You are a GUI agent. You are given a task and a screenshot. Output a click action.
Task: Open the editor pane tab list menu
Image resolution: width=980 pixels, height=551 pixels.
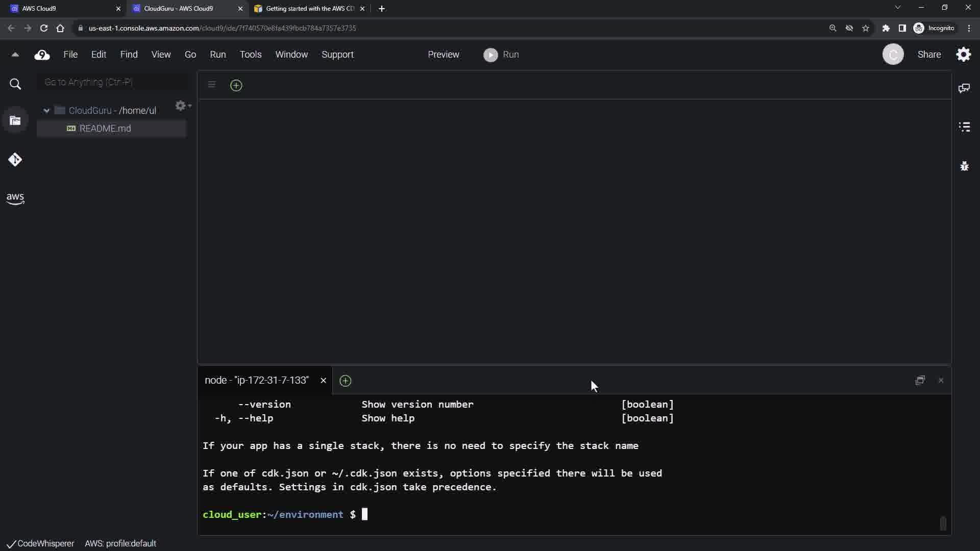212,85
